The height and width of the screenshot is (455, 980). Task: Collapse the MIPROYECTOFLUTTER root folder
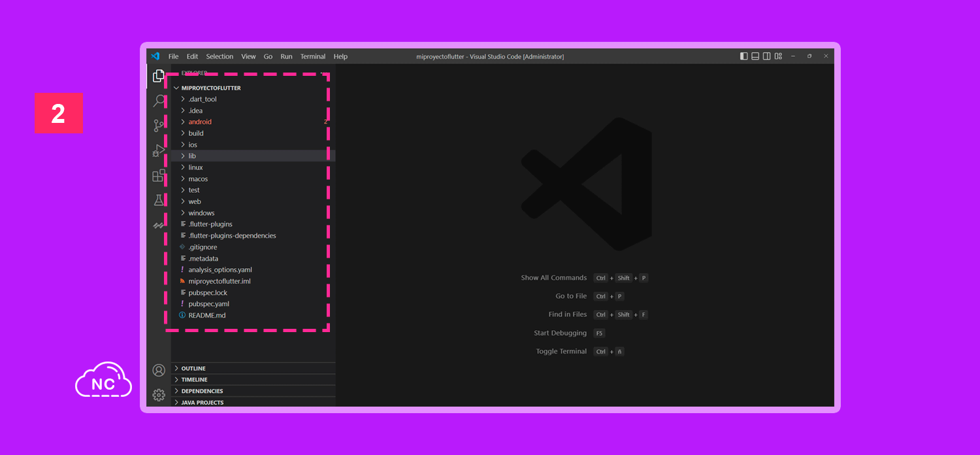tap(253, 88)
